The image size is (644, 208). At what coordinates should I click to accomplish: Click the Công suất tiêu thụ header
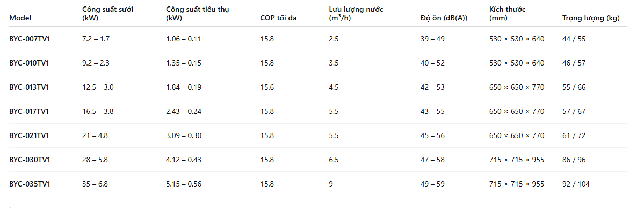[198, 13]
